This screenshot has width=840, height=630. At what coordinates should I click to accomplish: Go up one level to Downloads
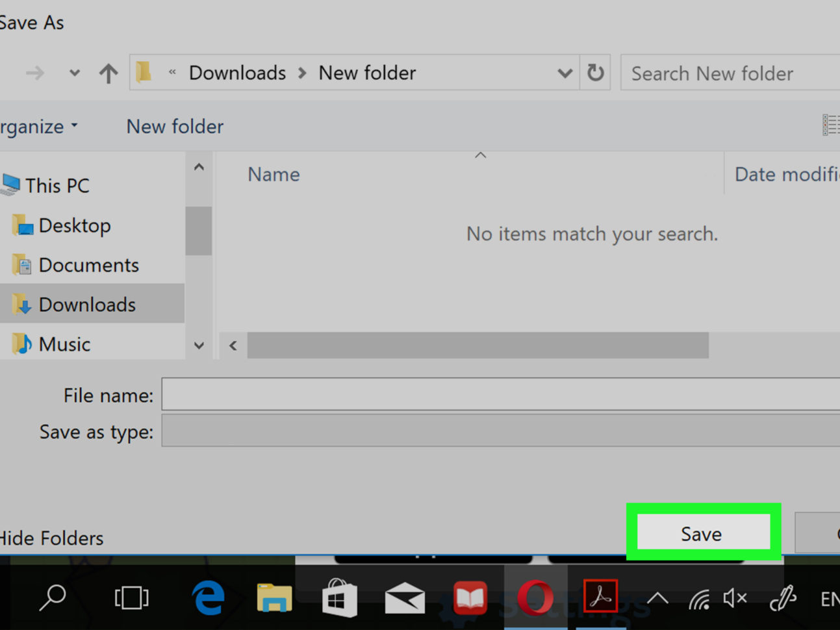point(108,73)
